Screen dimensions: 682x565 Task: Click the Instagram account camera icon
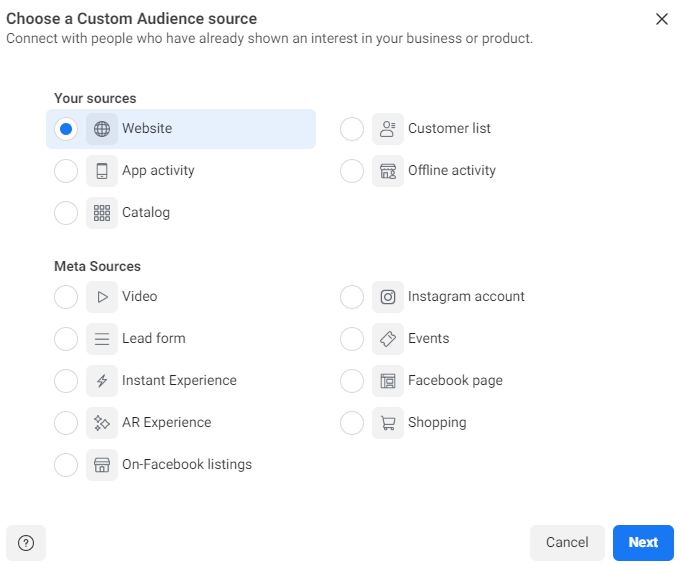point(388,297)
